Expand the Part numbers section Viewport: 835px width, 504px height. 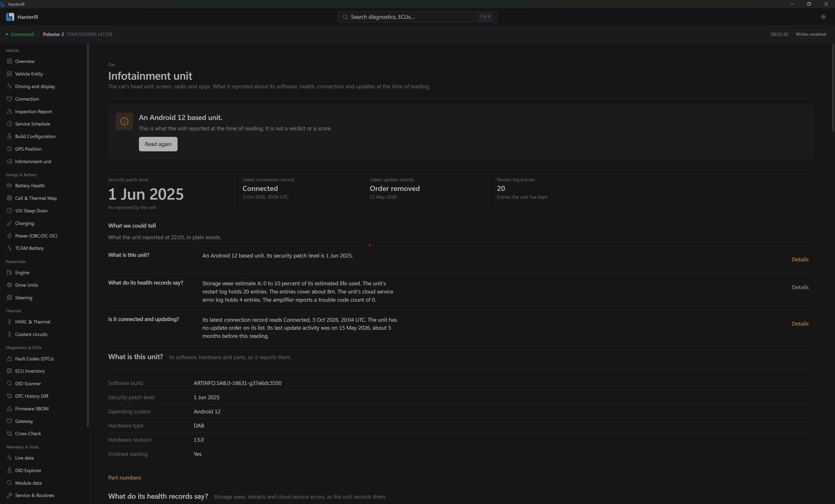tap(125, 478)
